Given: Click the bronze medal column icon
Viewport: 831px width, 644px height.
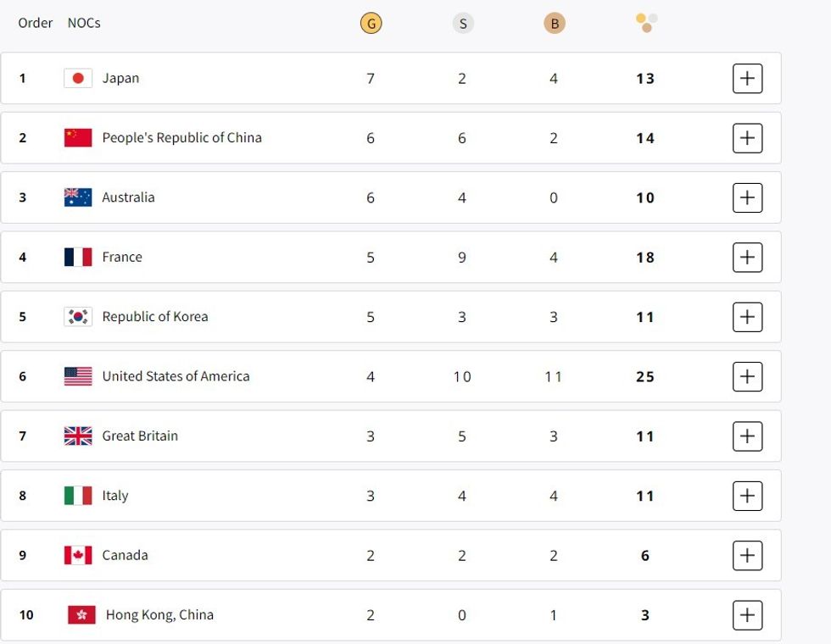Looking at the screenshot, I should (554, 24).
